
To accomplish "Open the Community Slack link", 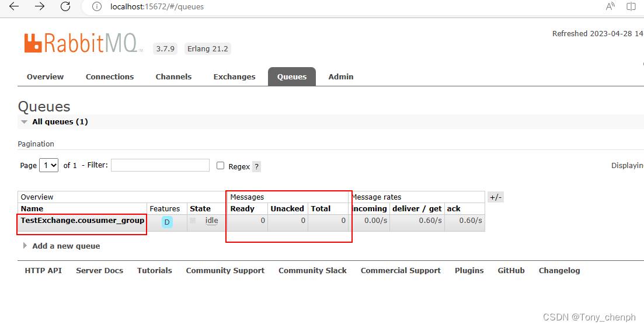I will (312, 271).
